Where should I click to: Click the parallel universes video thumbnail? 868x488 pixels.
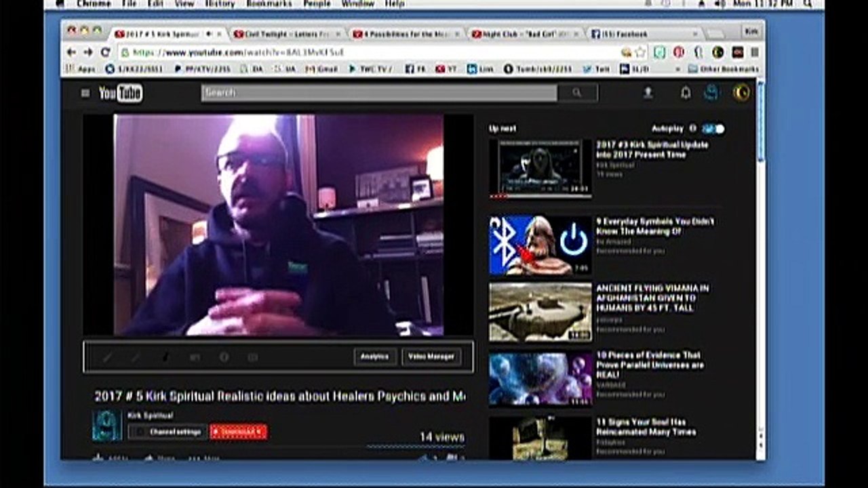(x=540, y=379)
